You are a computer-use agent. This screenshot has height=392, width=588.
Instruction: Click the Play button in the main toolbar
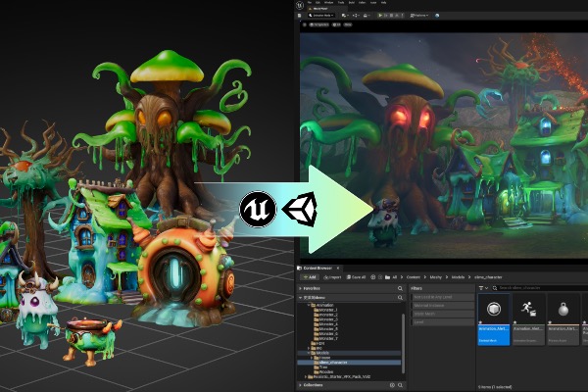(380, 16)
